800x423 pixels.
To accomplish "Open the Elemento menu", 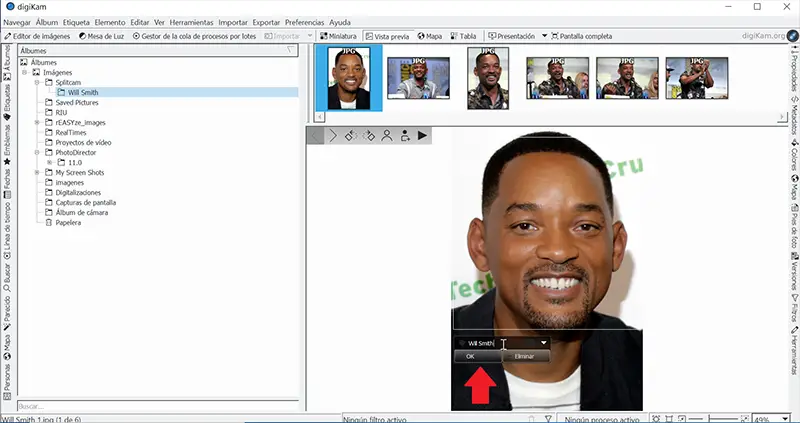I will tap(110, 22).
